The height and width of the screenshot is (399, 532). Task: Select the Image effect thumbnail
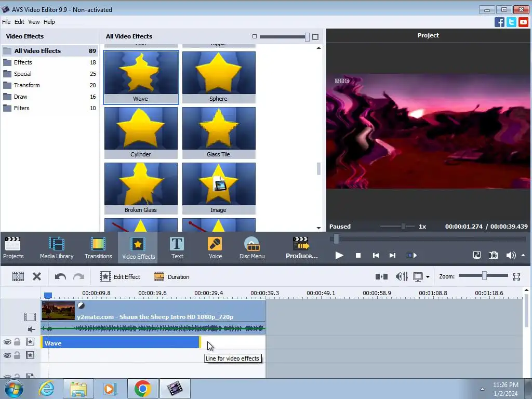219,188
